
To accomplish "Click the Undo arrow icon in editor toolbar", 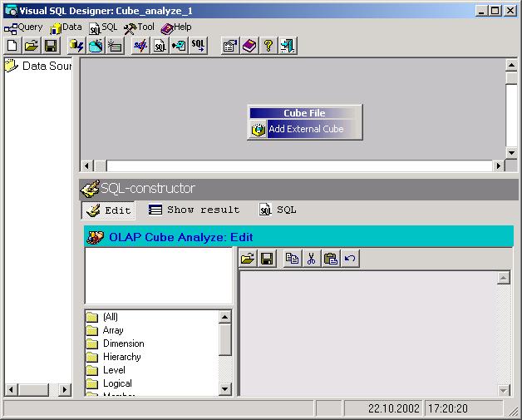I will 350,259.
